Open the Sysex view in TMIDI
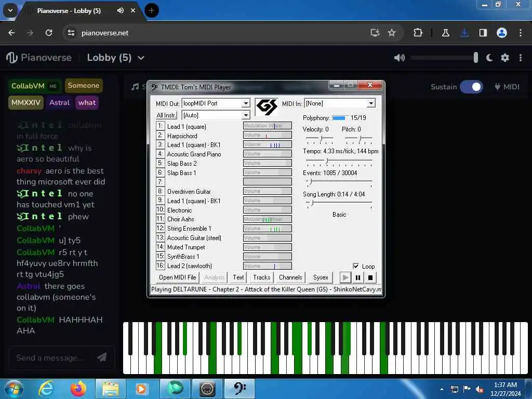532x399 pixels. [320, 277]
